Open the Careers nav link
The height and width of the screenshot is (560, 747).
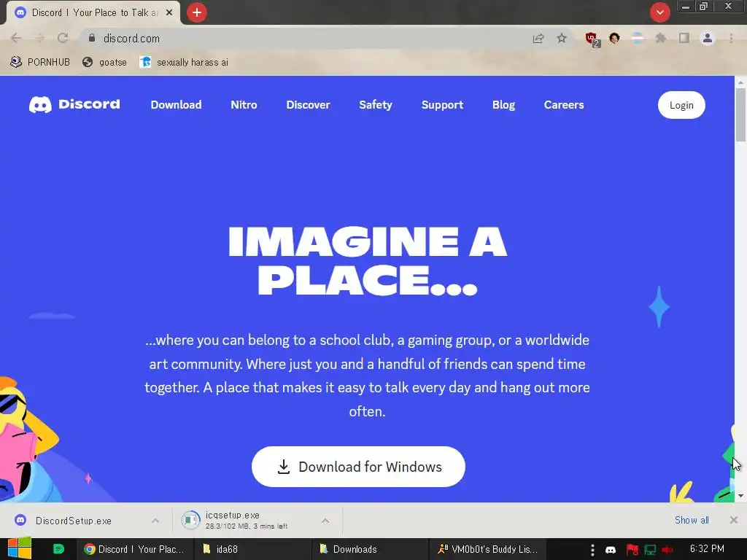pyautogui.click(x=564, y=105)
